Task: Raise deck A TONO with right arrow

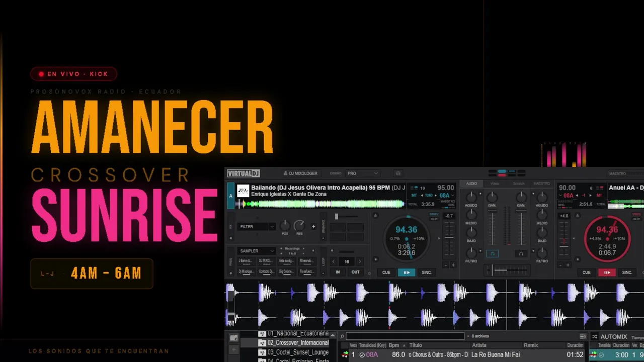Action: coord(436,195)
